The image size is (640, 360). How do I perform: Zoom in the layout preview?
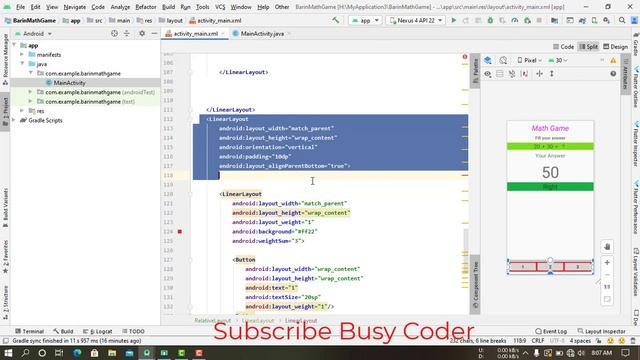point(607,262)
